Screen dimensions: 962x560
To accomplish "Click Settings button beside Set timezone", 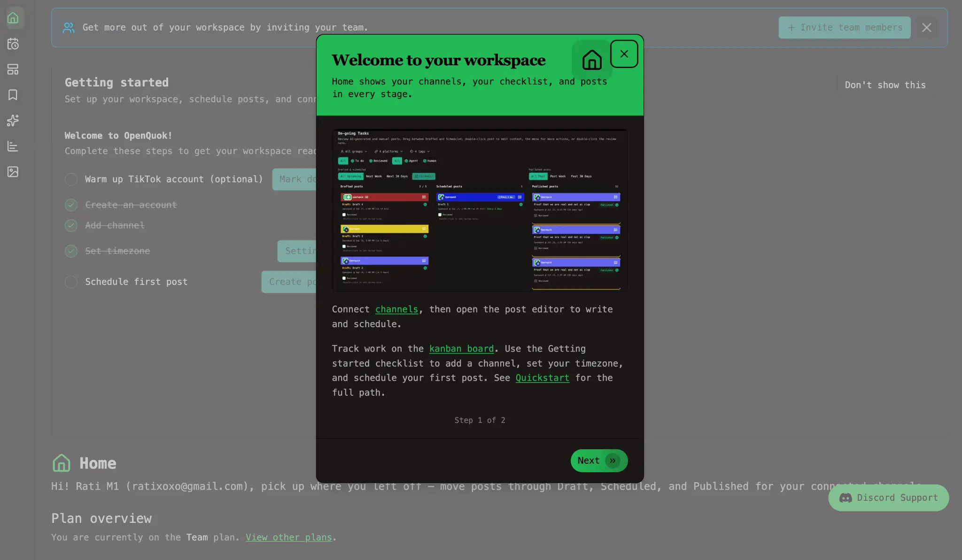I will [x=297, y=251].
